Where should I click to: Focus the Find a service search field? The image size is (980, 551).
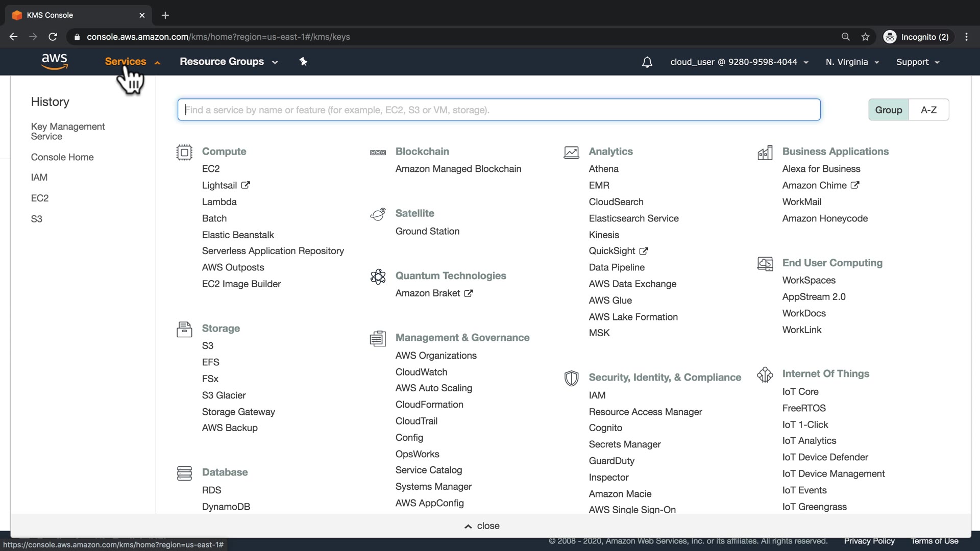499,110
